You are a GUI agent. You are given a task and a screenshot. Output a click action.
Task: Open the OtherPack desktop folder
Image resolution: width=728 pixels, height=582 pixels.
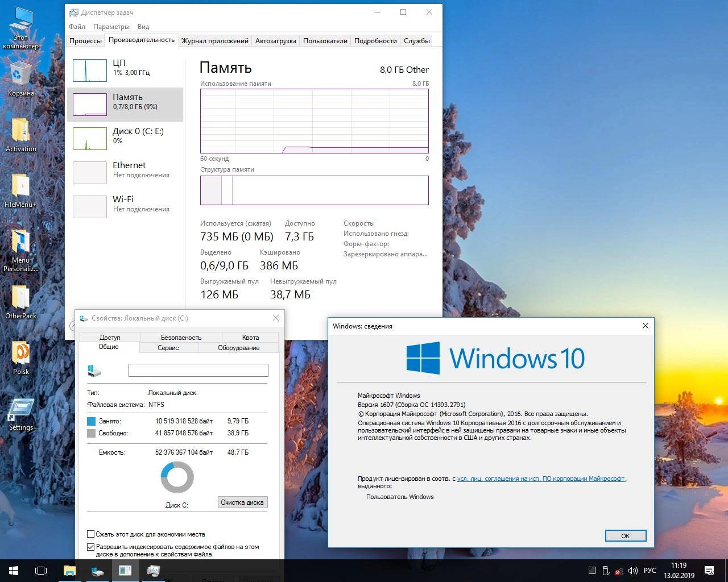coord(20,302)
